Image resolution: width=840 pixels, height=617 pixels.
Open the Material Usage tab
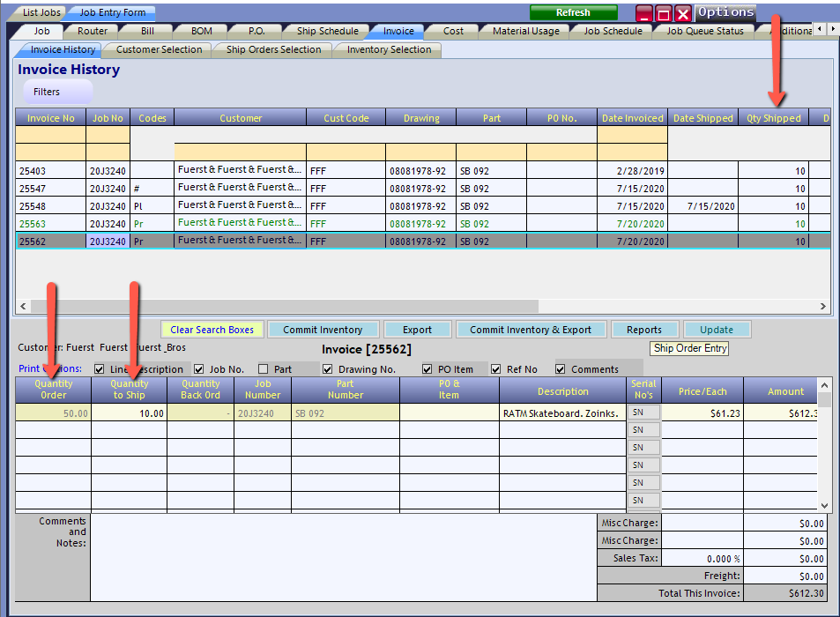point(526,31)
